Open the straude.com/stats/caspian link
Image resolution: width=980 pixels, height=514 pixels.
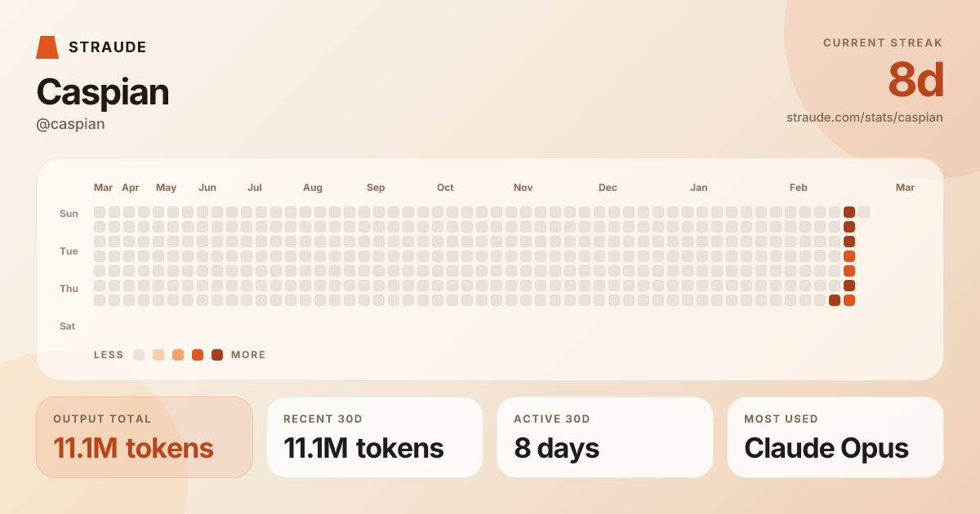(864, 117)
